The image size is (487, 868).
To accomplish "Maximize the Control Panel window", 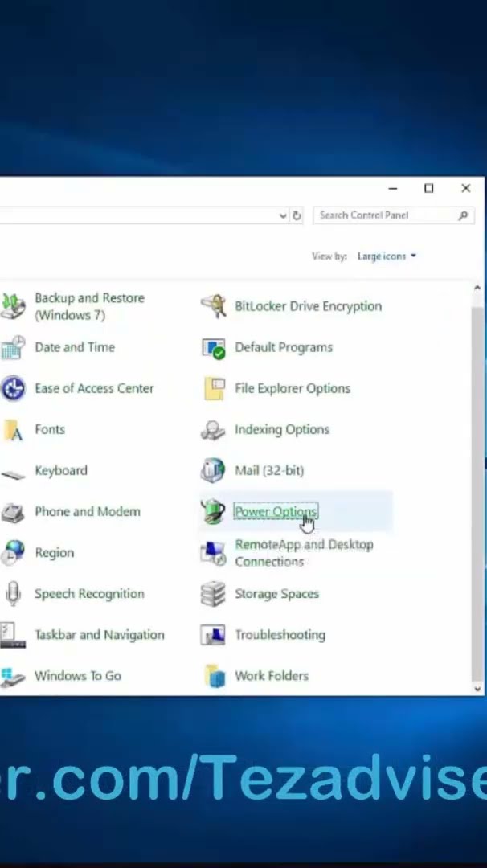I will tap(429, 189).
